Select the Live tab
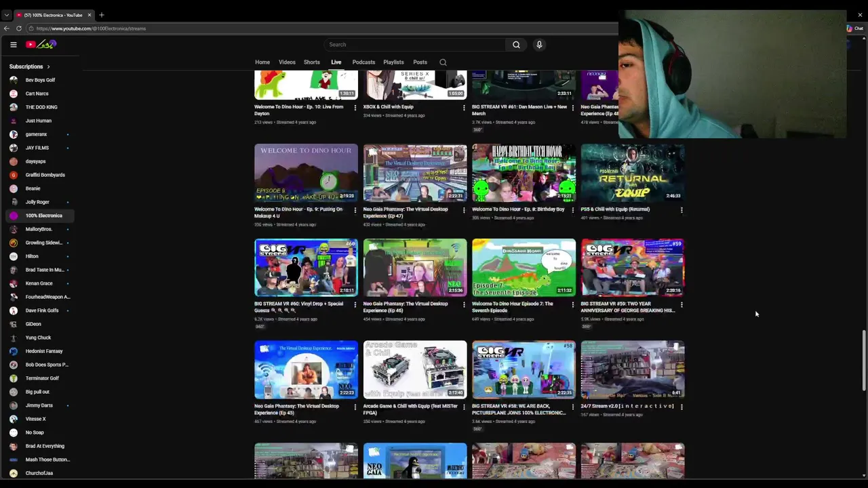868x488 pixels. [336, 62]
